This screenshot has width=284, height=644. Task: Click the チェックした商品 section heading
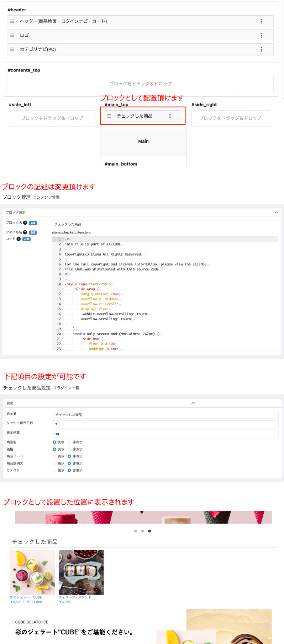[x=35, y=542]
